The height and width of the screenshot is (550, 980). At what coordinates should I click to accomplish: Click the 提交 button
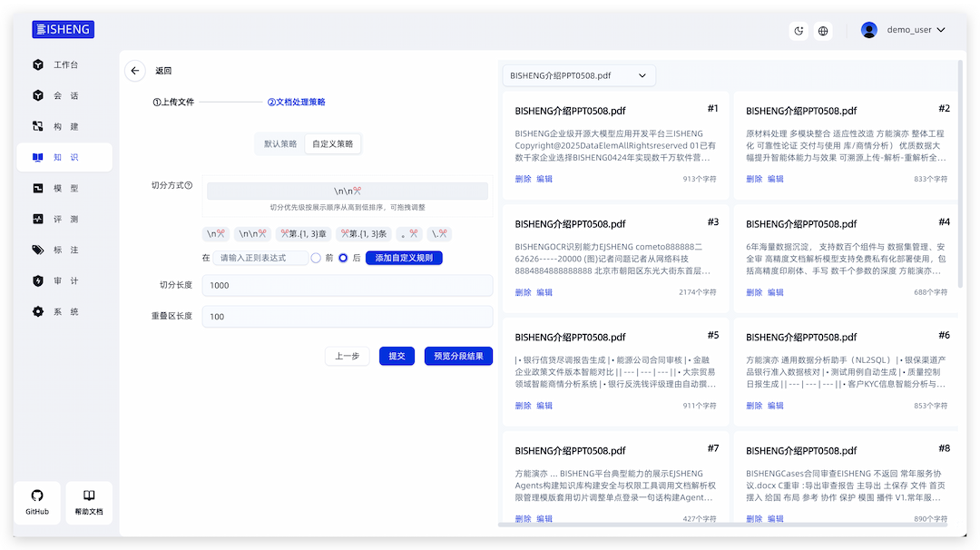click(x=397, y=356)
